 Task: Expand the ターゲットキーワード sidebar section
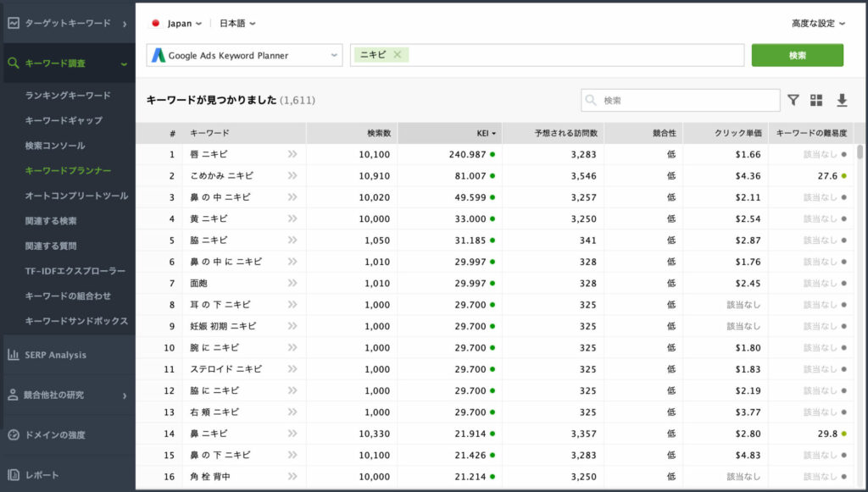coord(125,24)
